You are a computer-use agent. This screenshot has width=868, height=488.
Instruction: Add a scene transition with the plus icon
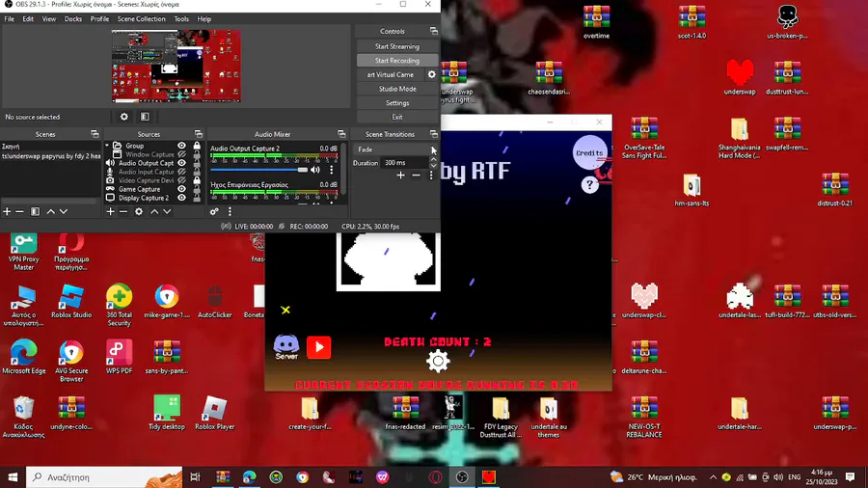(x=400, y=176)
